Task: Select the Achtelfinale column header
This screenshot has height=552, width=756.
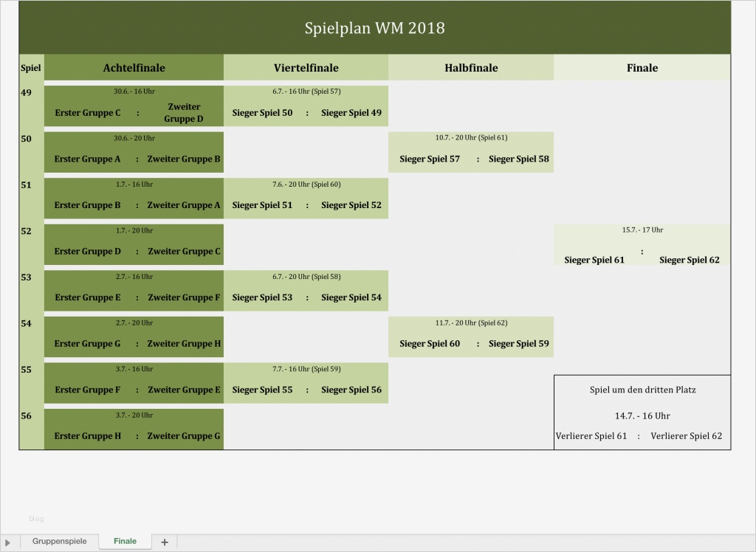Action: (134, 67)
